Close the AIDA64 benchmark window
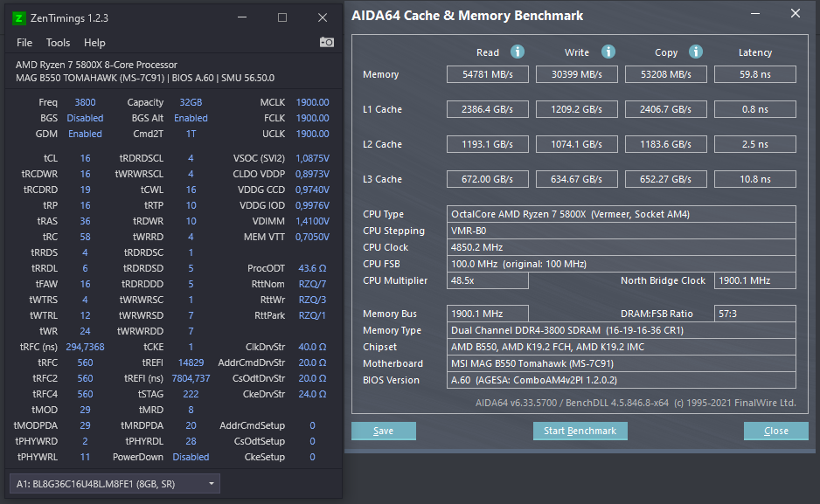Viewport: 820px width, 504px height. [x=796, y=14]
